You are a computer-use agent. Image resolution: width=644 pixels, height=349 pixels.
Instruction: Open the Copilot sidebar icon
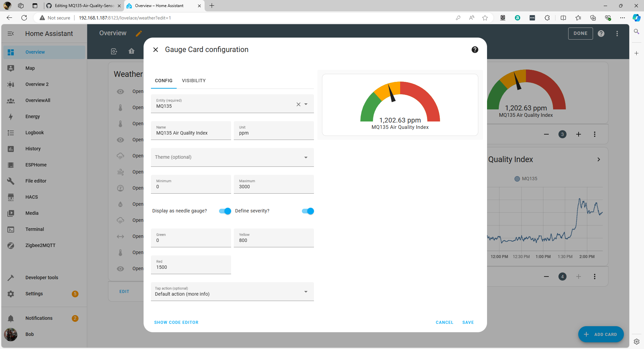[636, 18]
